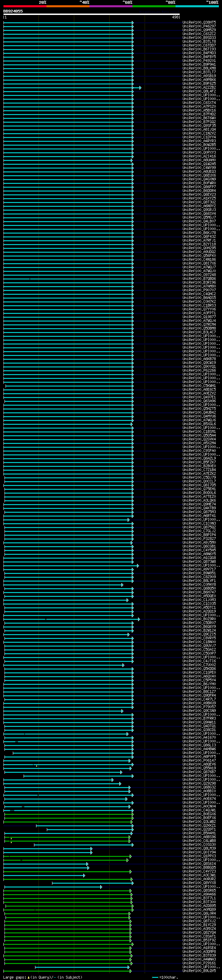The image size is (222, 980).
Task: Select hit UniRef100_Q4DTQ1
Action: 199,726
